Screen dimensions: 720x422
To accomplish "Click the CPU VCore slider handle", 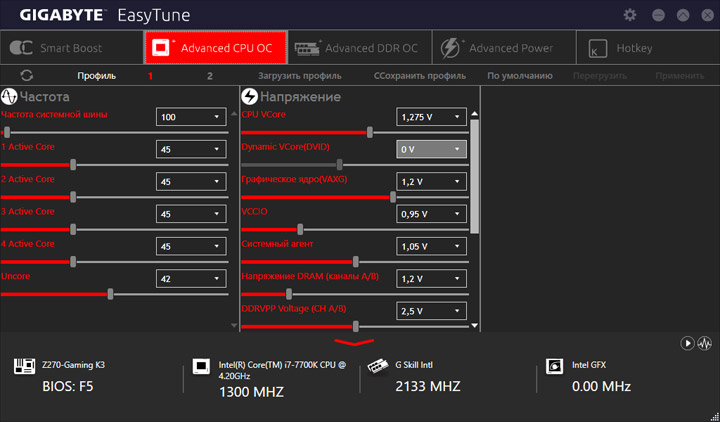I will (370, 133).
